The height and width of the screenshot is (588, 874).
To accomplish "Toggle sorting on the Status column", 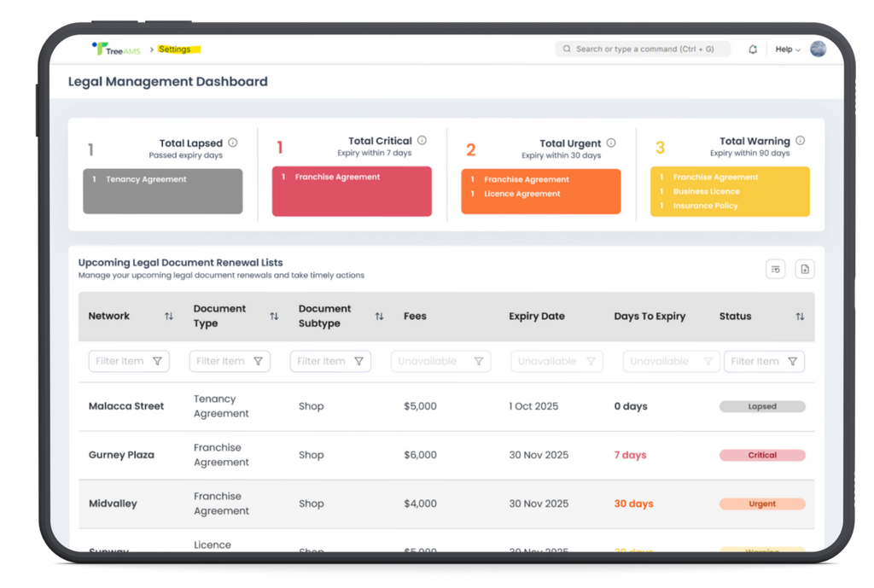I will click(800, 316).
